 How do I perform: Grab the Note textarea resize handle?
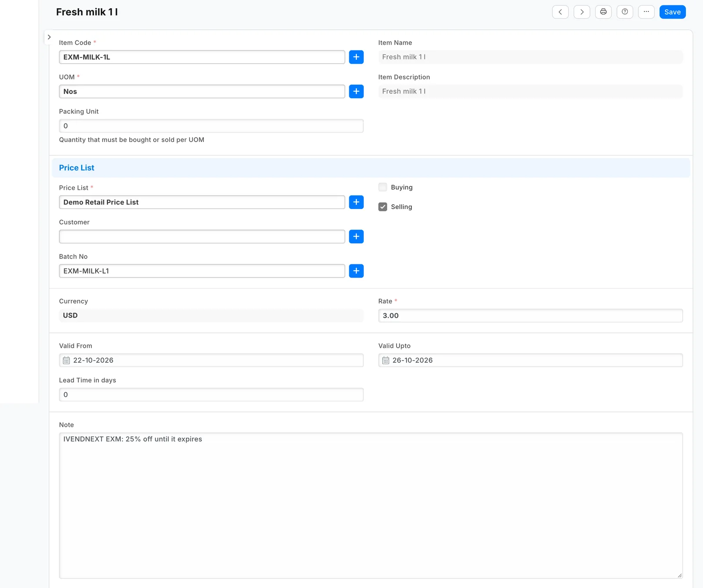click(x=680, y=575)
